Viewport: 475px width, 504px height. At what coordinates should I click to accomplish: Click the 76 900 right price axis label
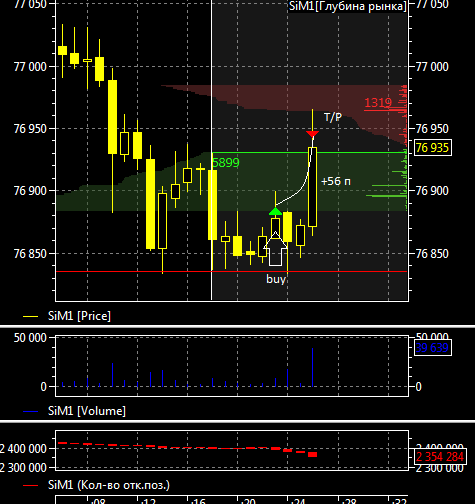point(432,191)
